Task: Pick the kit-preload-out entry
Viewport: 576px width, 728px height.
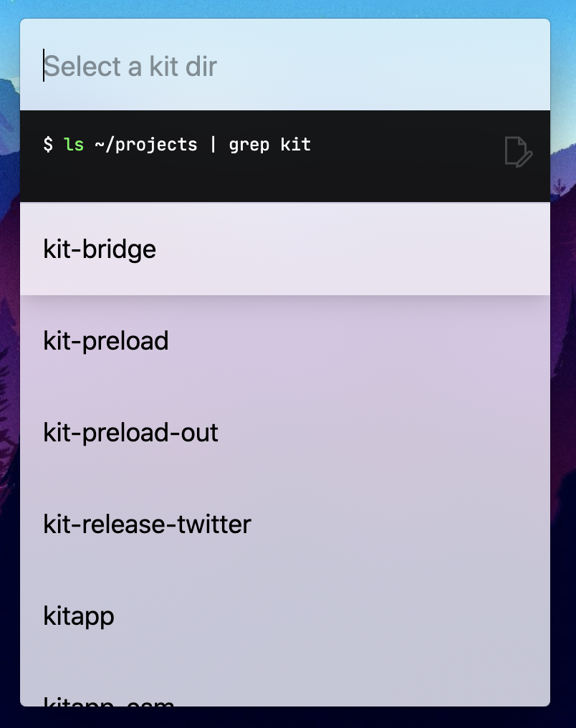Action: click(x=285, y=432)
